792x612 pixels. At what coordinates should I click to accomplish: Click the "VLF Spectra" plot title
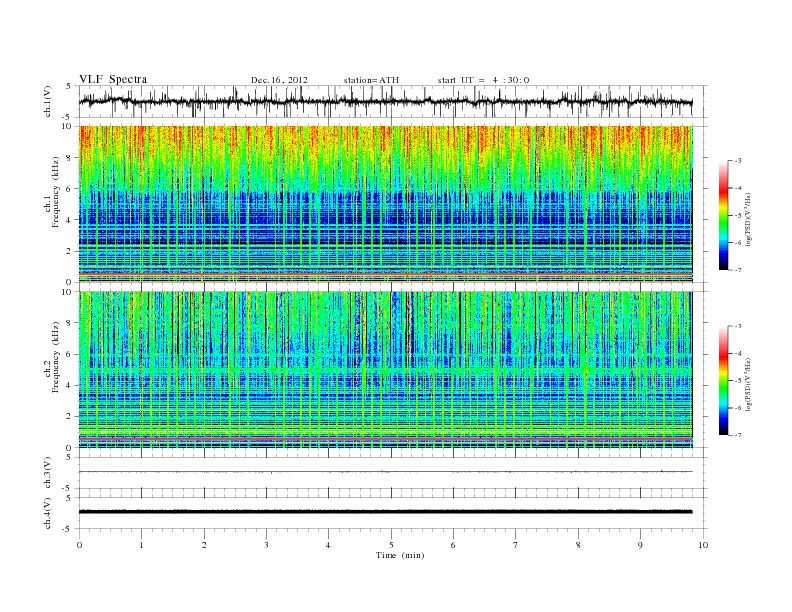tap(113, 79)
